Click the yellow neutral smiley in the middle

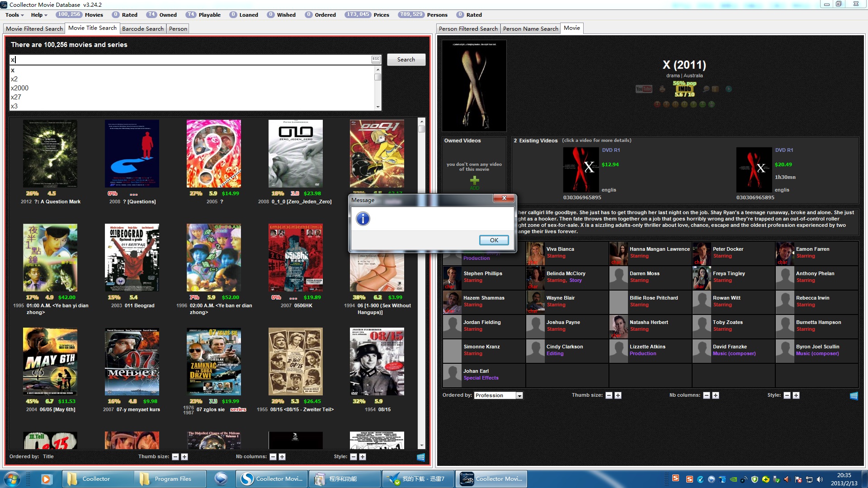(x=684, y=104)
